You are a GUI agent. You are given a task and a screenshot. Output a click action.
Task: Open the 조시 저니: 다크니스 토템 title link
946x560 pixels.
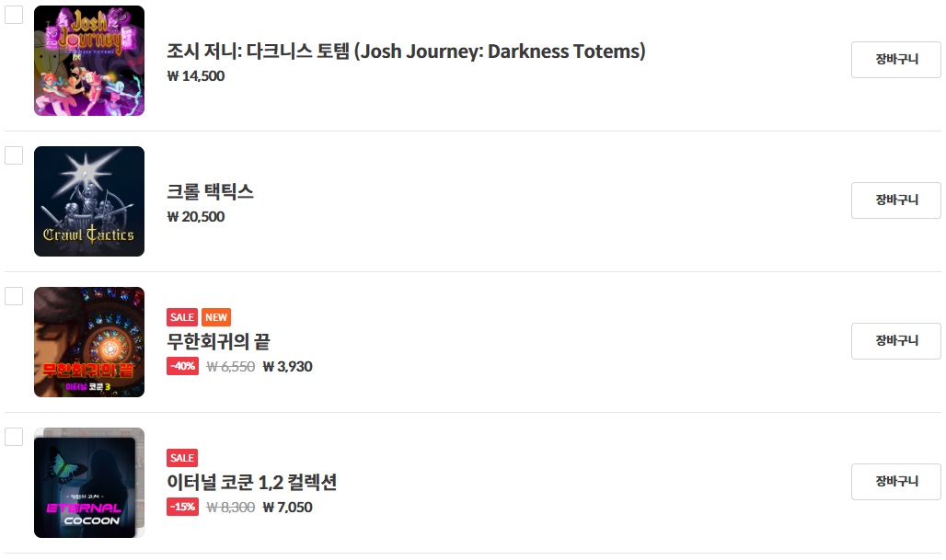pyautogui.click(x=406, y=51)
